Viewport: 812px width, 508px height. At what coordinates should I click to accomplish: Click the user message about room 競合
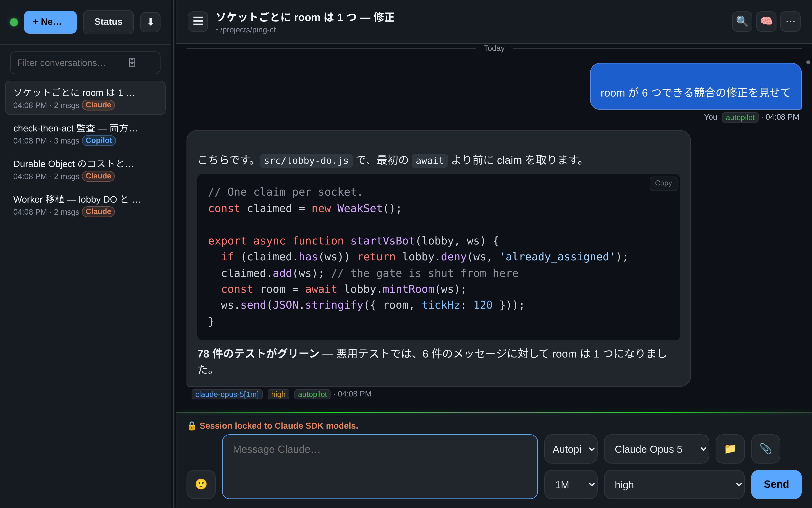point(695,86)
